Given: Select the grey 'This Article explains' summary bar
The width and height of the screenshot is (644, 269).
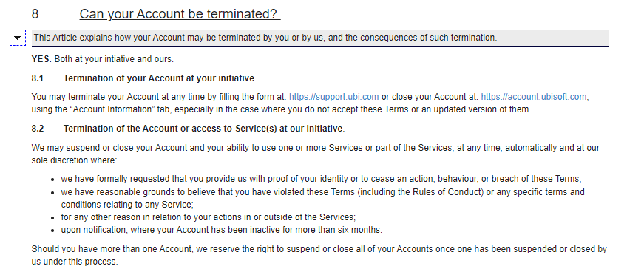Looking at the screenshot, I should pyautogui.click(x=320, y=38).
